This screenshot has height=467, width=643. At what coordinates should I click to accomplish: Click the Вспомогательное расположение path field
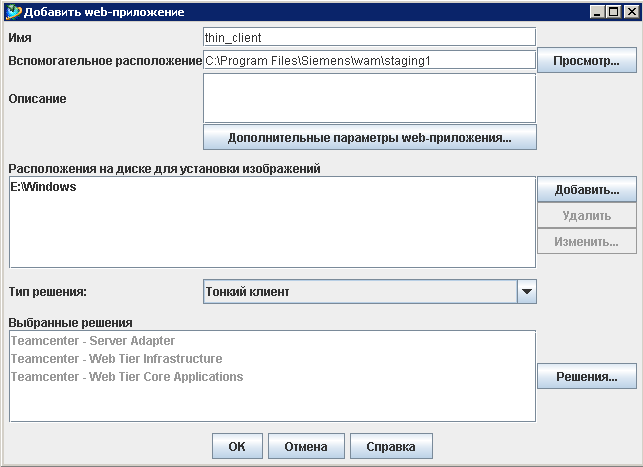click(369, 61)
